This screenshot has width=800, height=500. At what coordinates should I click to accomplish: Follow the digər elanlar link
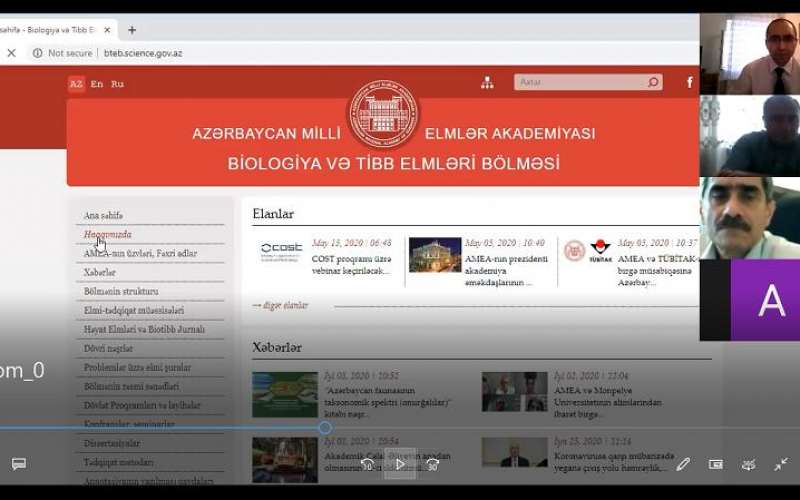coord(280,305)
